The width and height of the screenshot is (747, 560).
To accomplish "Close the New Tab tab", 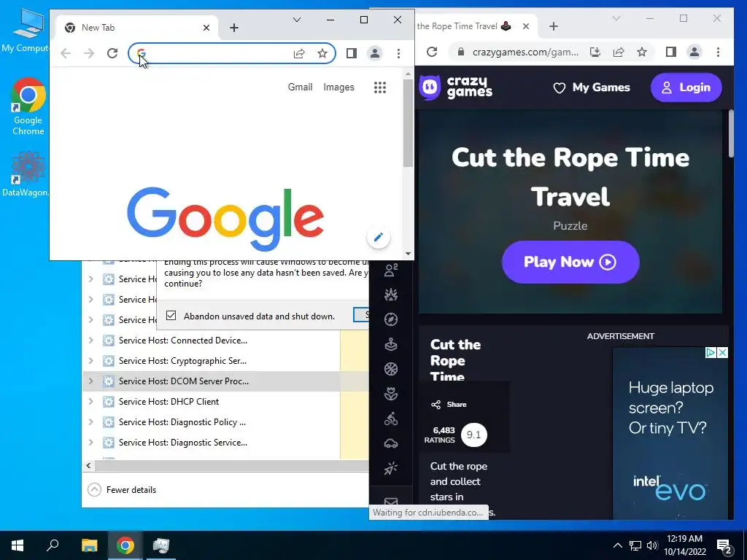I will (206, 28).
